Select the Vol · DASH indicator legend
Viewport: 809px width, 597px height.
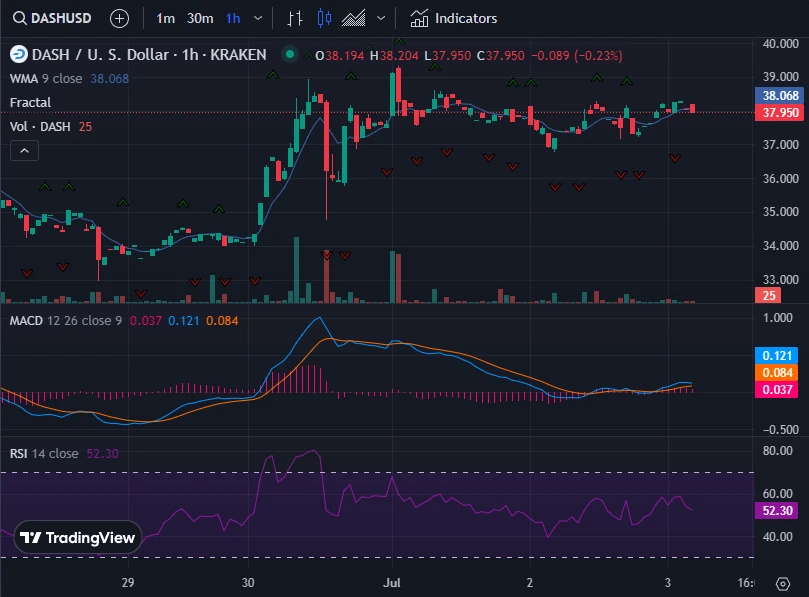pos(51,126)
